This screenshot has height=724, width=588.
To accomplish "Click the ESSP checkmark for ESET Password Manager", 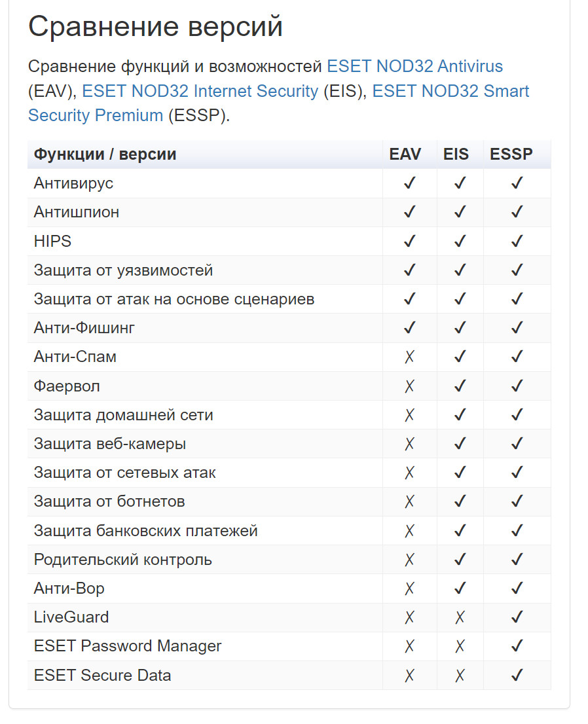I will point(517,646).
